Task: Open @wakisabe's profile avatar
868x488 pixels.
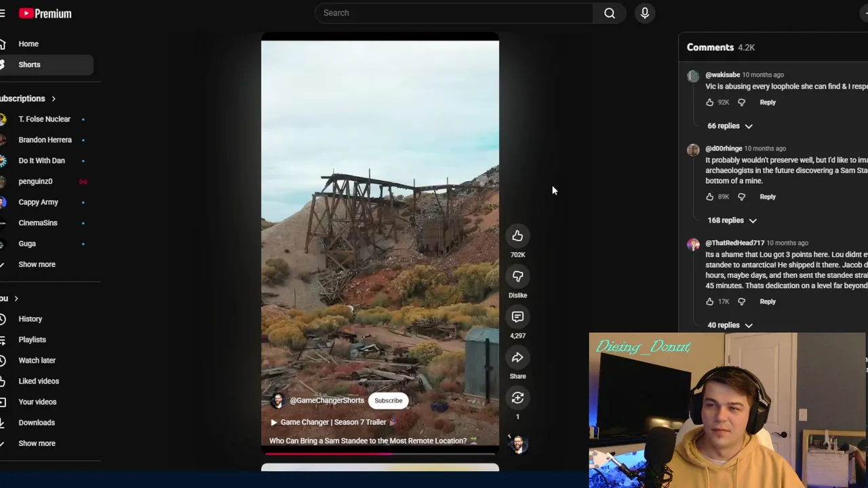Action: pyautogui.click(x=693, y=77)
